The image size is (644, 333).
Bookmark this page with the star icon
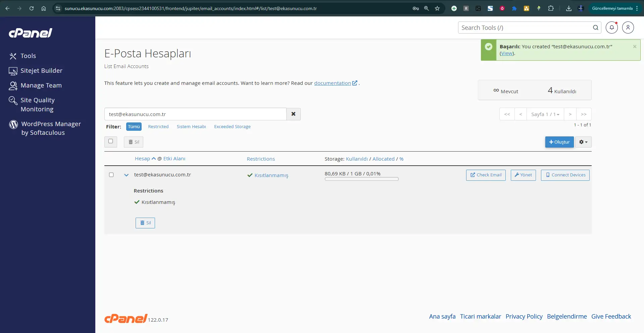click(x=437, y=8)
